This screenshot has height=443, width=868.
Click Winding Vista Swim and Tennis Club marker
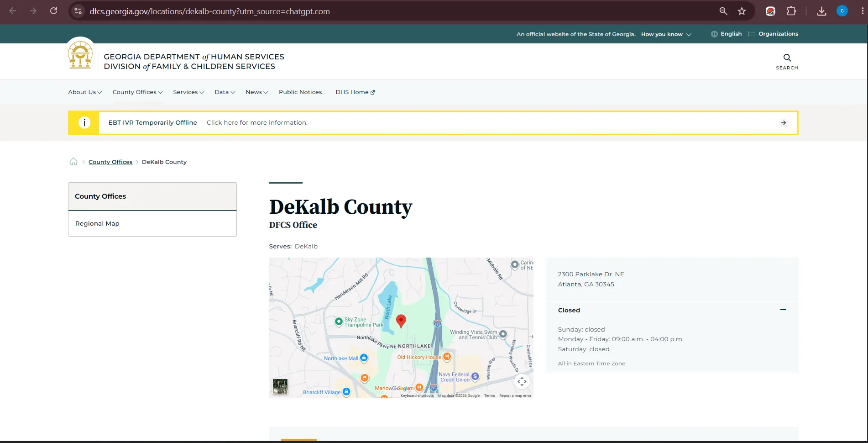click(503, 334)
